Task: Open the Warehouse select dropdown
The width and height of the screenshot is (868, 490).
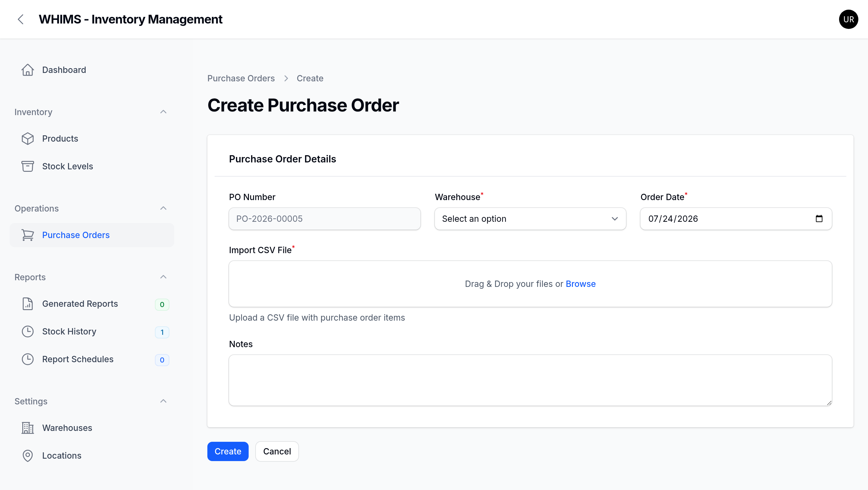Action: tap(530, 219)
